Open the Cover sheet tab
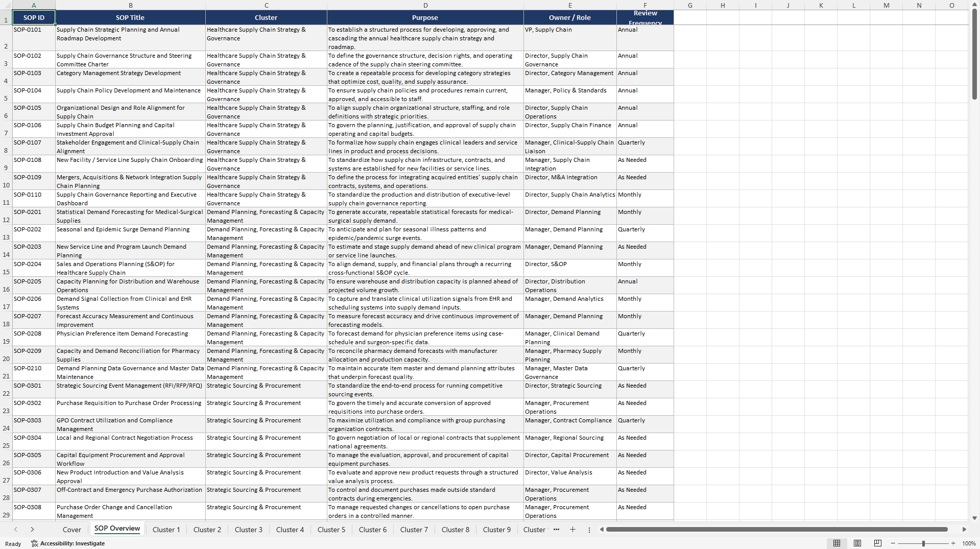The height and width of the screenshot is (549, 980). [72, 530]
